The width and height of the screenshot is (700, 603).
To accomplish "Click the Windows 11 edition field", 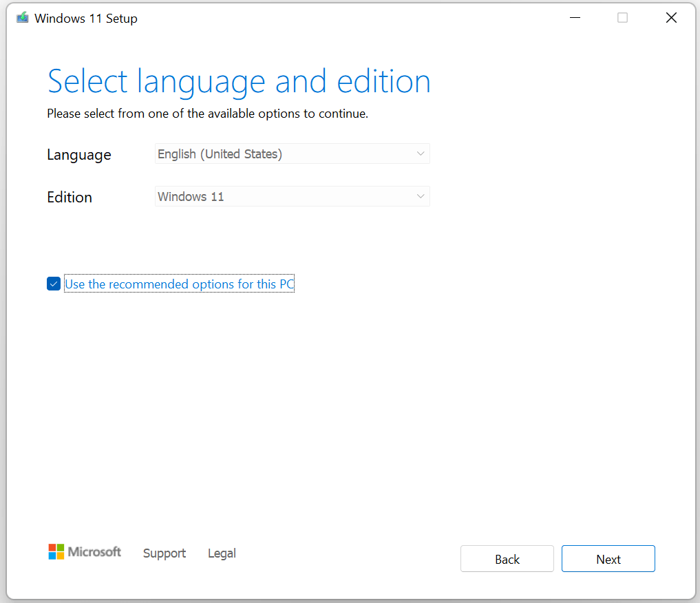I will (292, 196).
